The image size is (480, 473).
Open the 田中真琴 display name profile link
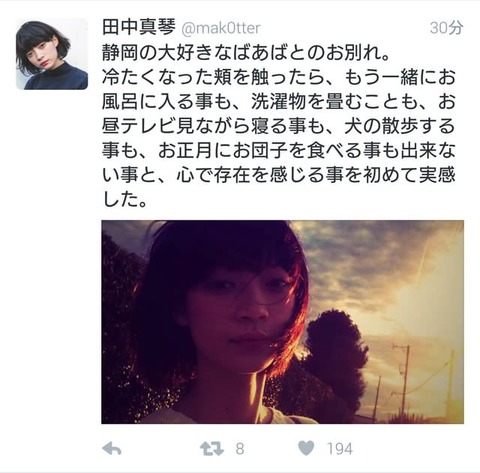click(139, 27)
